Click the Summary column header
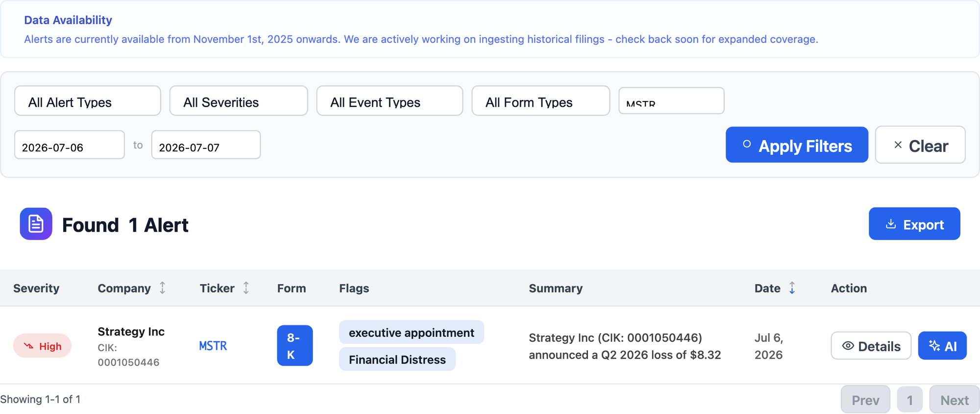980x414 pixels. (x=556, y=288)
